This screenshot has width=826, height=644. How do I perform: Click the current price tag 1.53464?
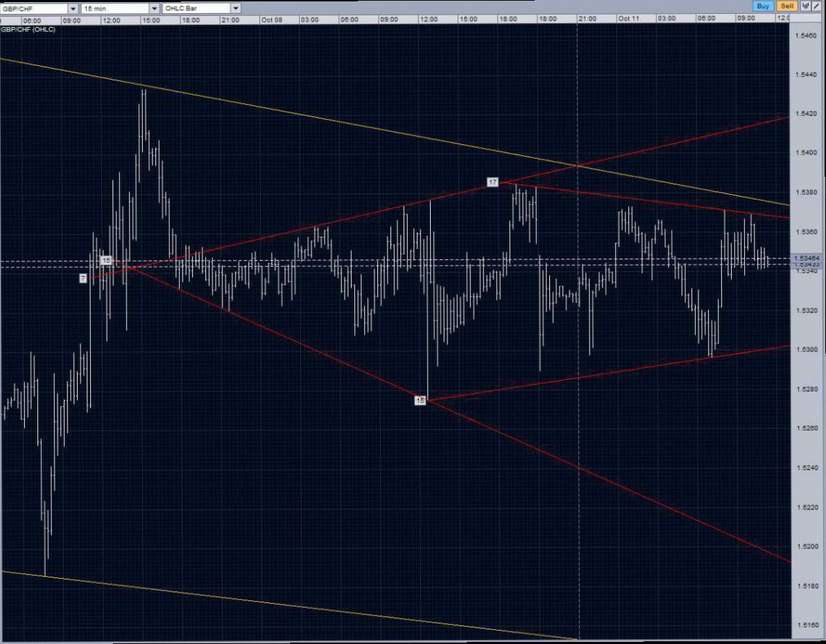(x=807, y=258)
